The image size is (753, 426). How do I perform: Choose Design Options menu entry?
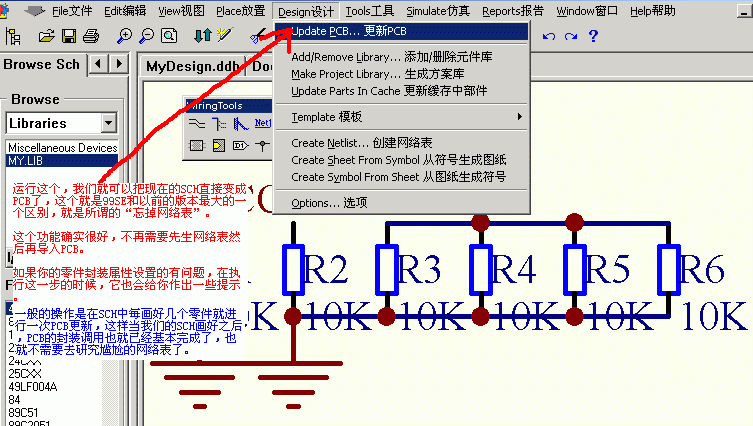401,203
